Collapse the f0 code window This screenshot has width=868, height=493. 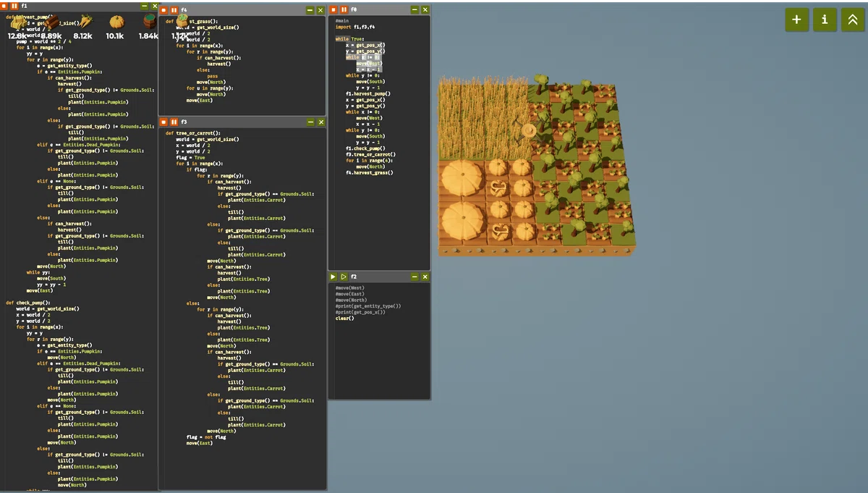point(414,9)
